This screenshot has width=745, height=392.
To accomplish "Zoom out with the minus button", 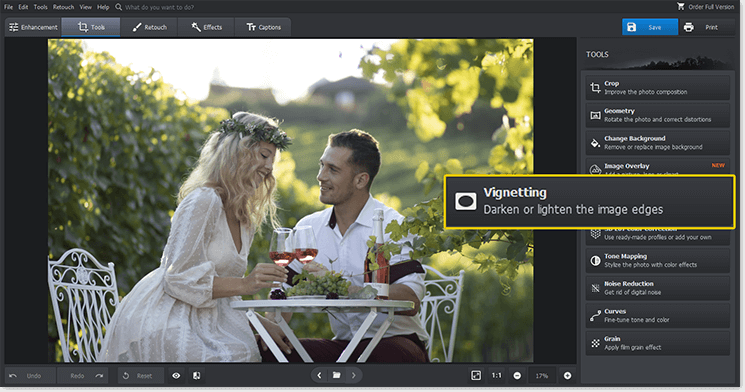I will pos(517,376).
